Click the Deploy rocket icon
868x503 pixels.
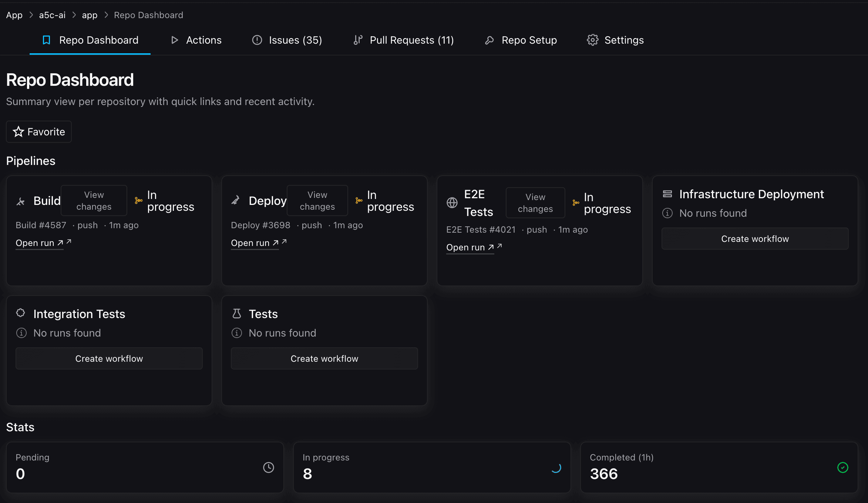236,200
